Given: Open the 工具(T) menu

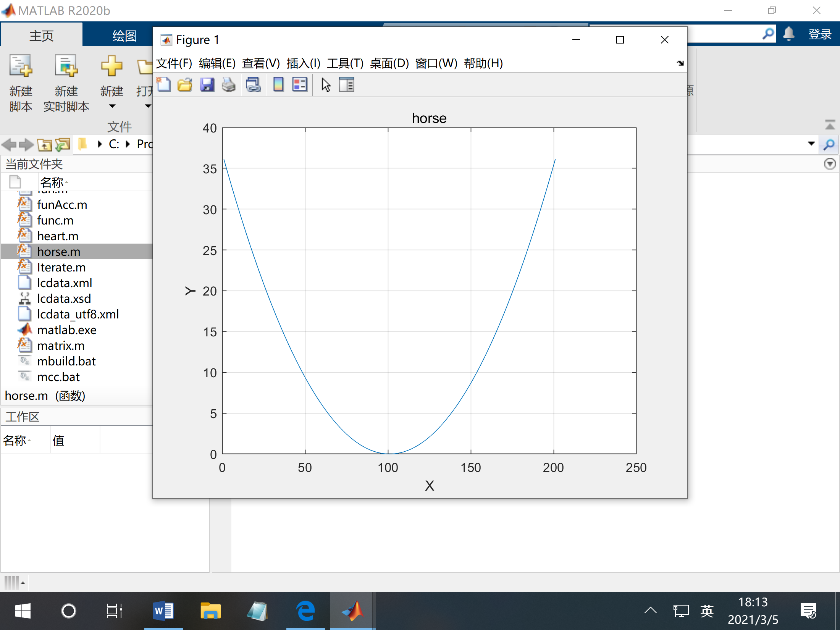Looking at the screenshot, I should 345,63.
